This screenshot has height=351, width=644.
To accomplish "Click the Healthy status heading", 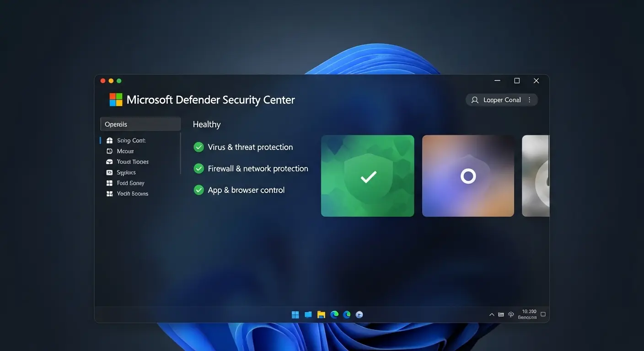I will coord(207,124).
